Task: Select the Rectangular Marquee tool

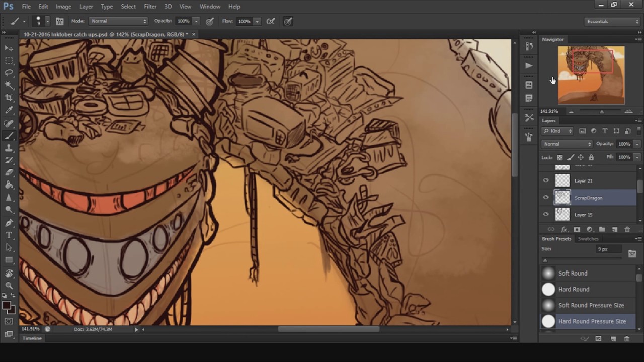Action: point(9,60)
